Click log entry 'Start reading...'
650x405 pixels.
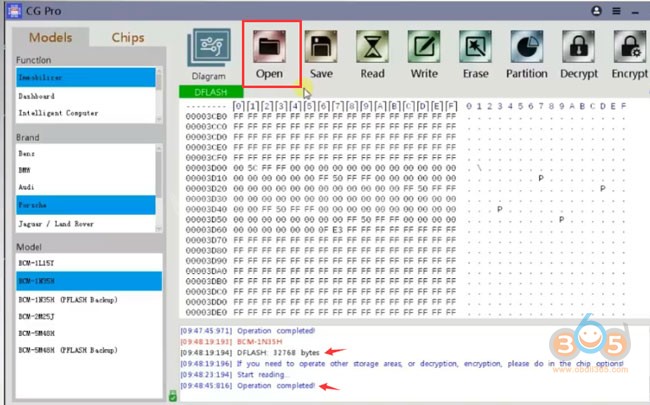click(234, 375)
